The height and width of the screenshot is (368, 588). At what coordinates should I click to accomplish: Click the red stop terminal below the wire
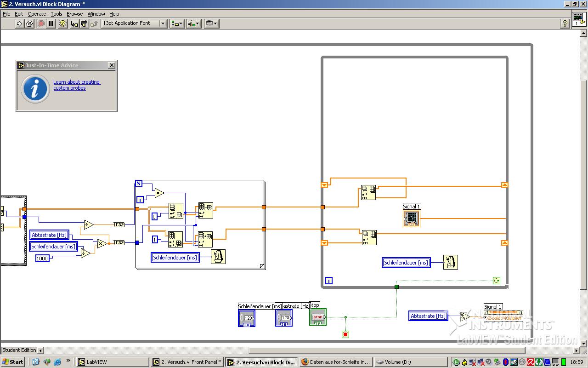345,334
